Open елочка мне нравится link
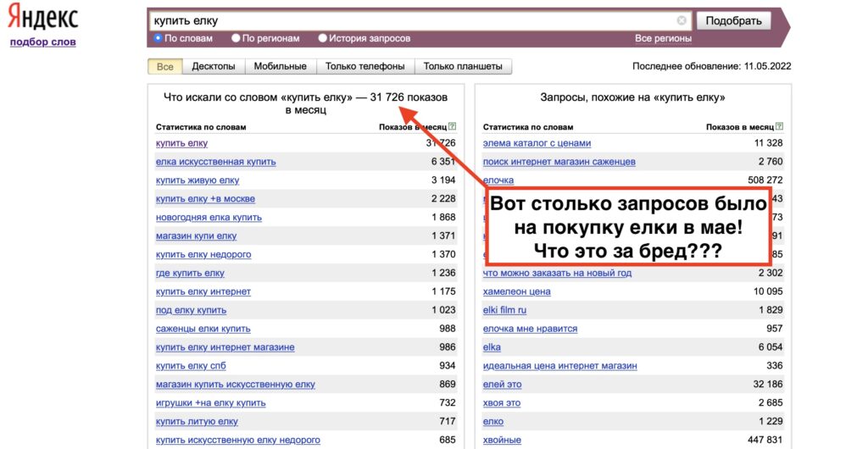This screenshot has width=868, height=449. point(530,329)
